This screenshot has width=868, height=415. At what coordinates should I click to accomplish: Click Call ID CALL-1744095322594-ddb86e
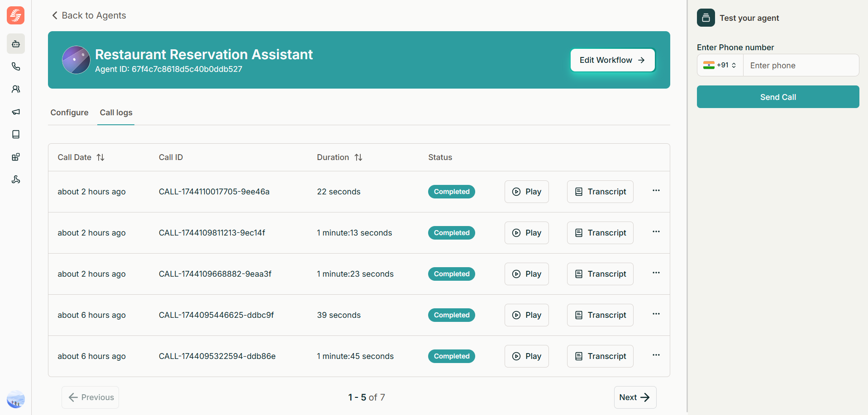217,356
